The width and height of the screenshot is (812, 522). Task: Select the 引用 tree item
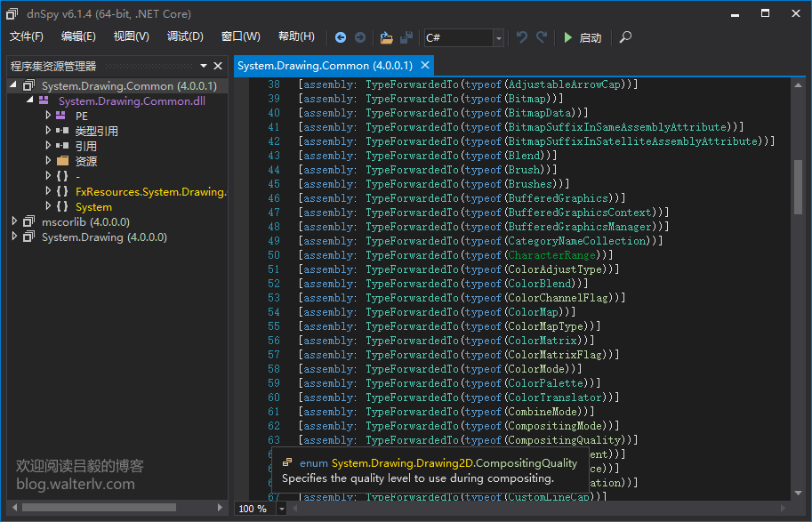pos(85,146)
